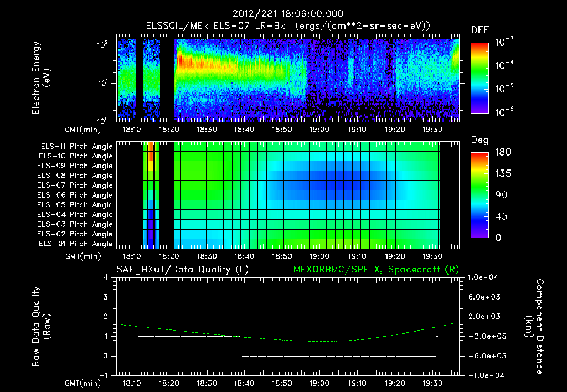Click the DEF color scale bar
This screenshot has height=392, width=567.
click(x=480, y=78)
